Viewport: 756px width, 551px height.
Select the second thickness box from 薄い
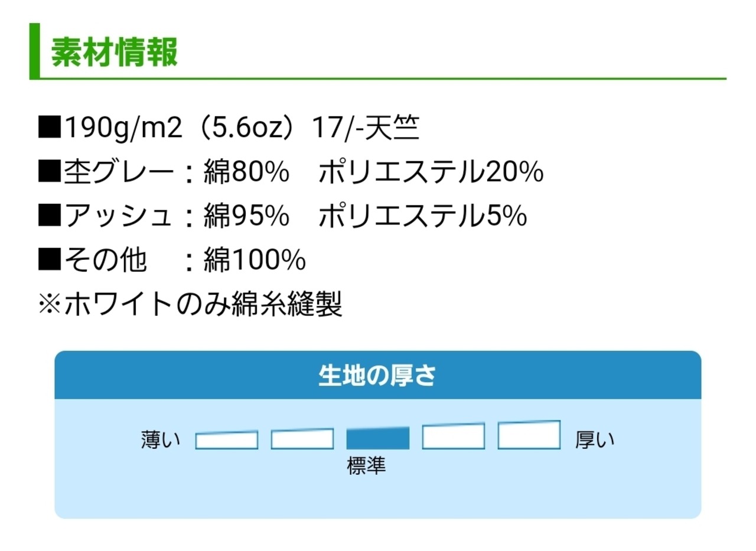302,439
